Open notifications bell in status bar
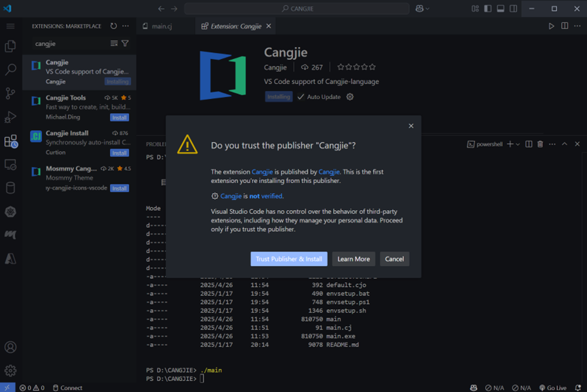Image resolution: width=587 pixels, height=392 pixels. [x=578, y=388]
